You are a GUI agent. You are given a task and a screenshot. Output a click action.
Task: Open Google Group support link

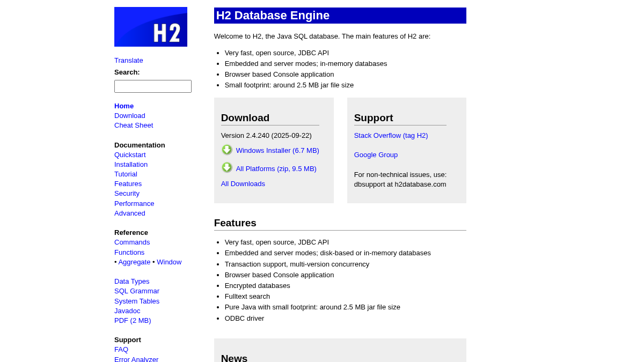point(376,155)
